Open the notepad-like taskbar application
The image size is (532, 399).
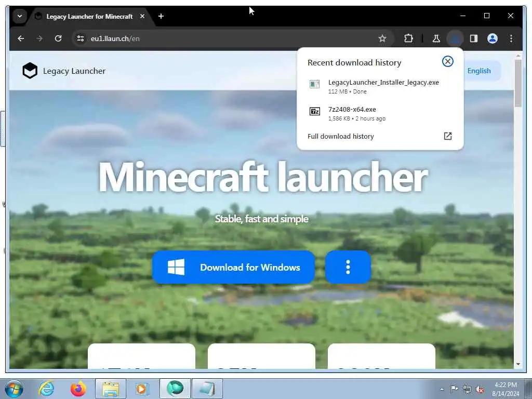(207, 389)
